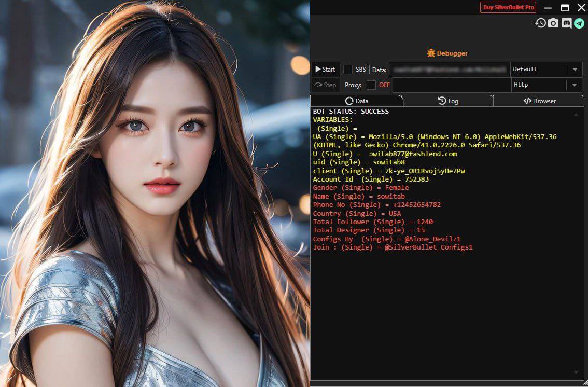
Task: Open the history clock icon
Action: (x=540, y=23)
